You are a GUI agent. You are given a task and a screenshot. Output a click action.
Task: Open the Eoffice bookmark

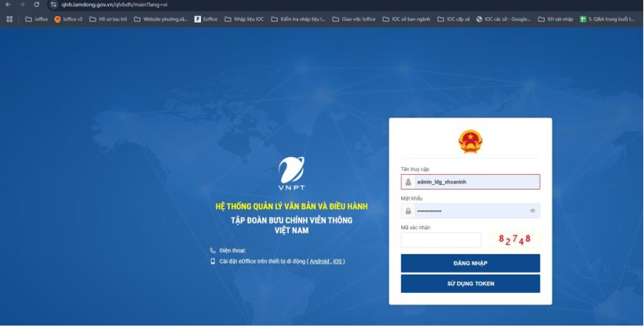[206, 19]
